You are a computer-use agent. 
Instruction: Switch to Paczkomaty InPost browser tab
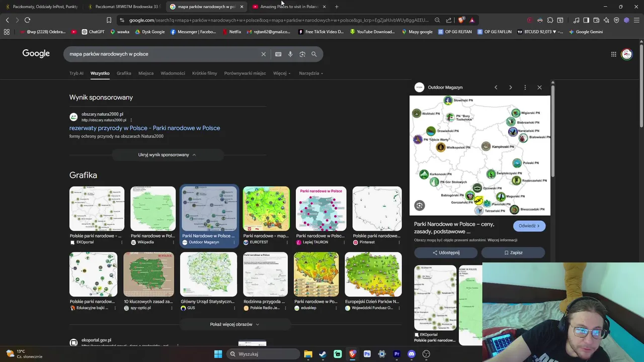41,7
